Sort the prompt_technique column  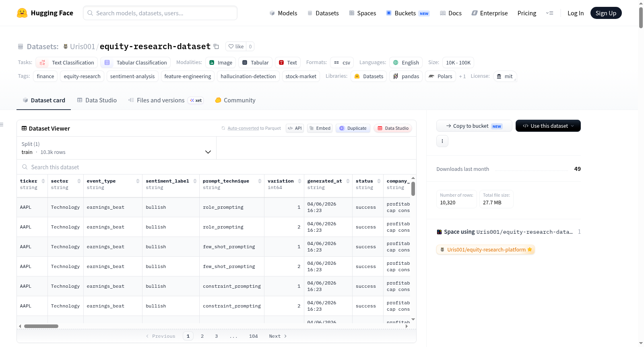click(x=260, y=181)
